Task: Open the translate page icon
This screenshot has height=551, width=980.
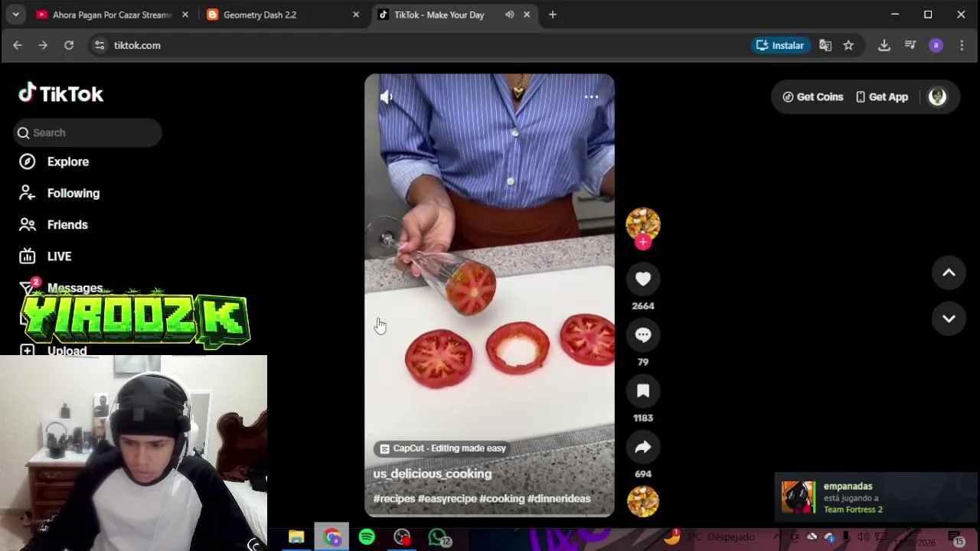Action: [825, 45]
